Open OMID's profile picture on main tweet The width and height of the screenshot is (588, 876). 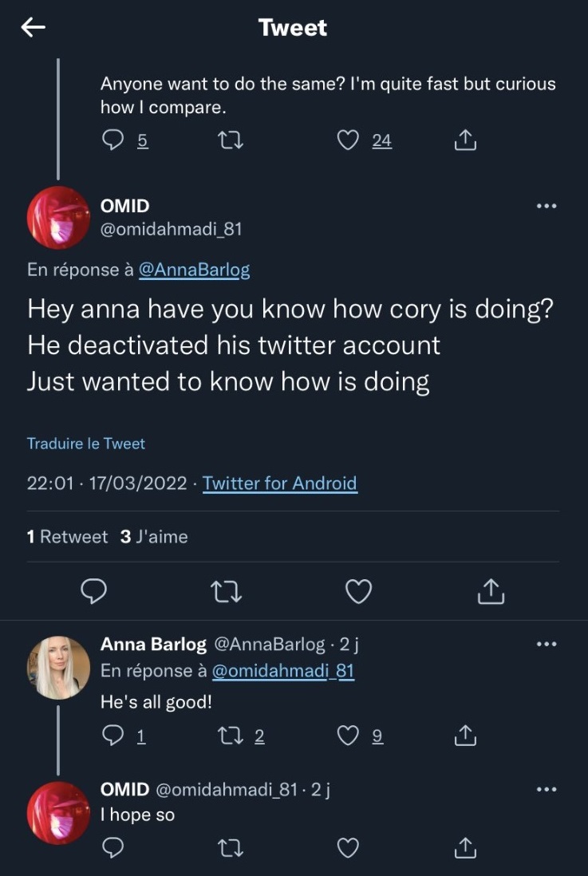tap(58, 218)
